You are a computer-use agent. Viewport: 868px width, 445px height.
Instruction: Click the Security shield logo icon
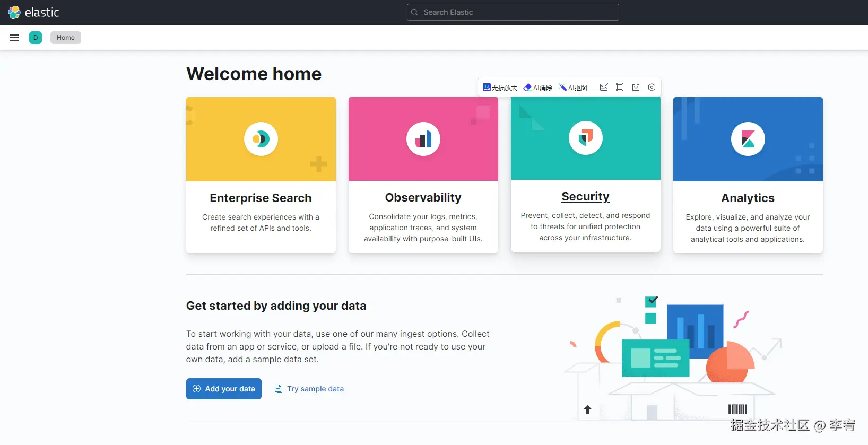coord(586,138)
